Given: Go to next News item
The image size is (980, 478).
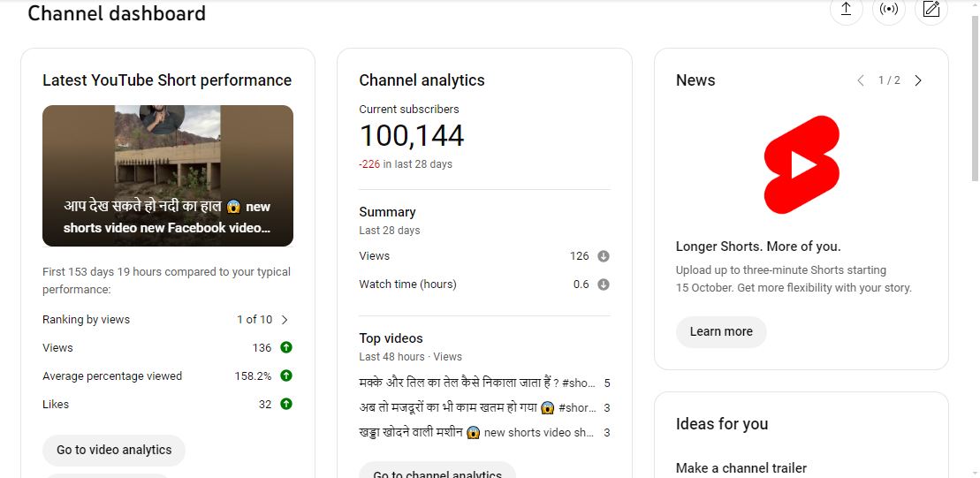Looking at the screenshot, I should [918, 80].
